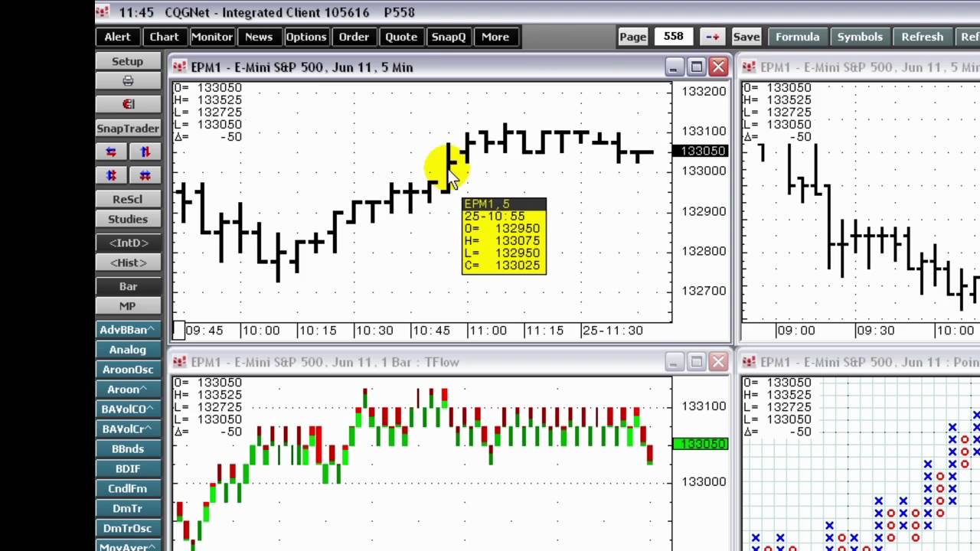
Task: Click the window icon of the Point chart at lower right
Action: pyautogui.click(x=749, y=362)
